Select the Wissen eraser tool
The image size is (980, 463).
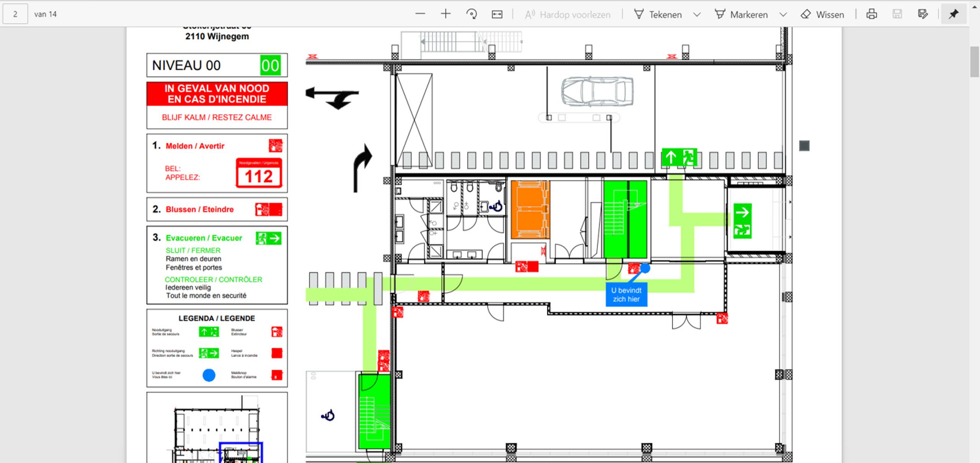coord(822,15)
